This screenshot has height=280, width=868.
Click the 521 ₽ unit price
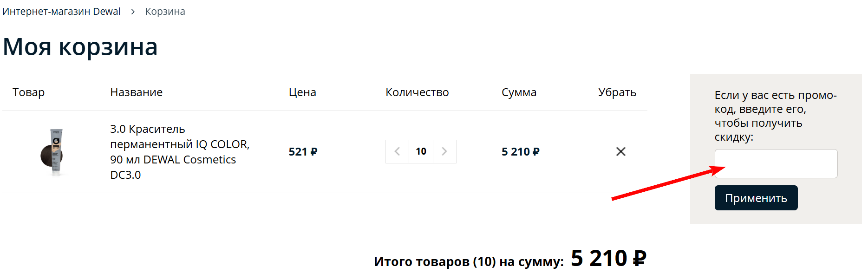click(303, 152)
